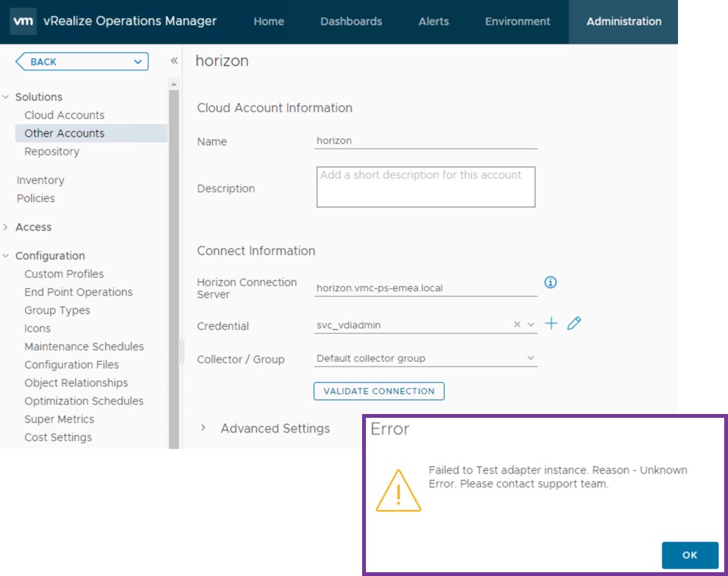Expand the Access tree section

click(5, 227)
